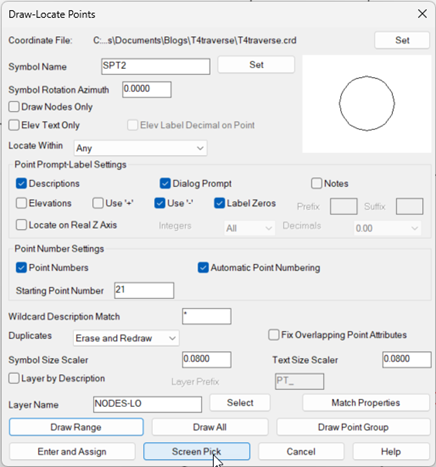Click the Match Properties button

[366, 403]
